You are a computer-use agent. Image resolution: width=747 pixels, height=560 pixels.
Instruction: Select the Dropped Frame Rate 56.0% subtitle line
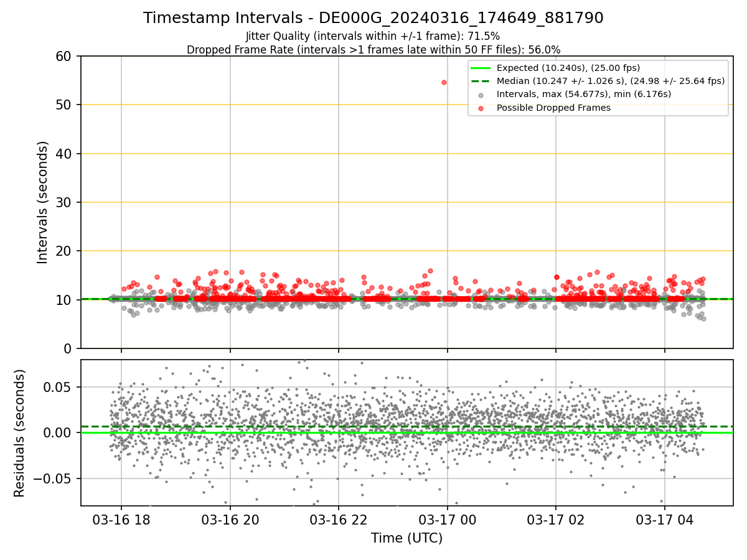coord(374,50)
